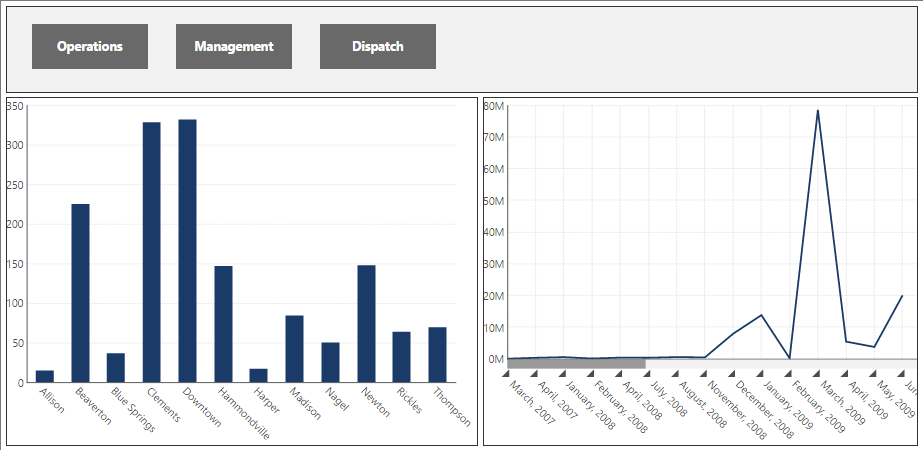Click the triangle marker above April, 2009
Viewport: 923px width, 450px height.
pyautogui.click(x=845, y=373)
